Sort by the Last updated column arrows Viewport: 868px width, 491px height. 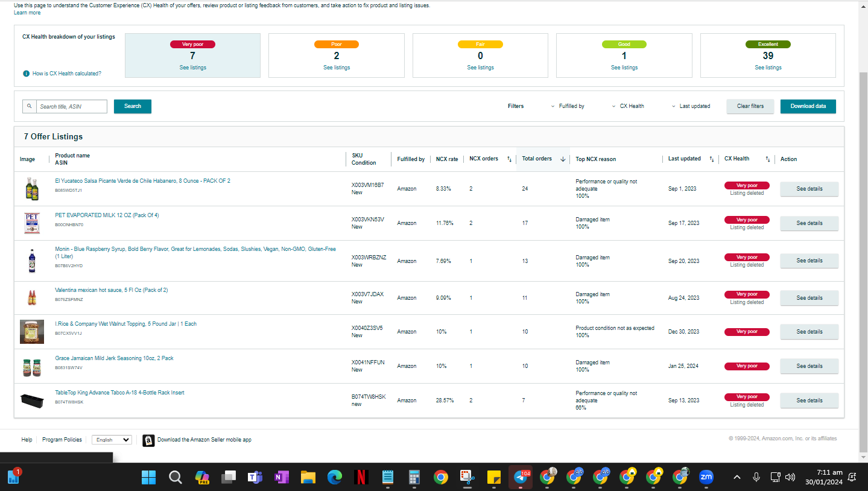coord(712,159)
